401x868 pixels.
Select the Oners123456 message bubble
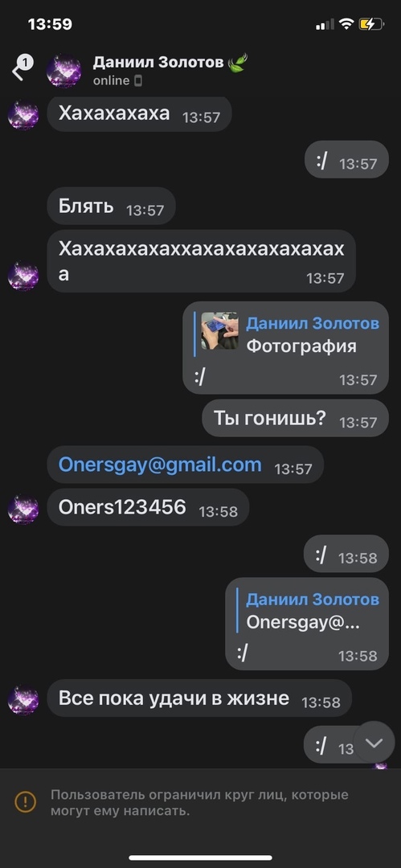[x=148, y=507]
